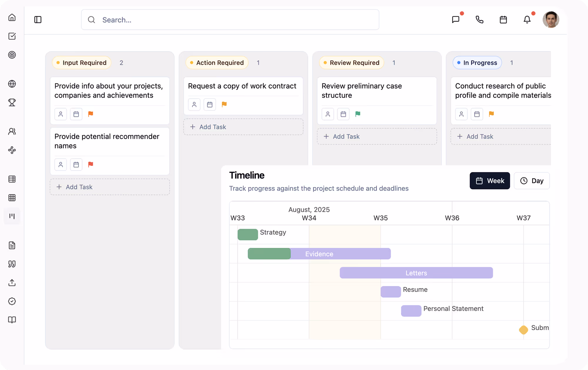Open the notifications bell
The height and width of the screenshot is (370, 588).
527,20
